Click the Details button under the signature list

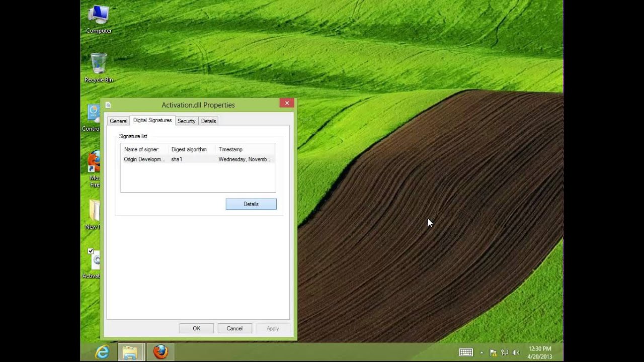[x=251, y=204]
